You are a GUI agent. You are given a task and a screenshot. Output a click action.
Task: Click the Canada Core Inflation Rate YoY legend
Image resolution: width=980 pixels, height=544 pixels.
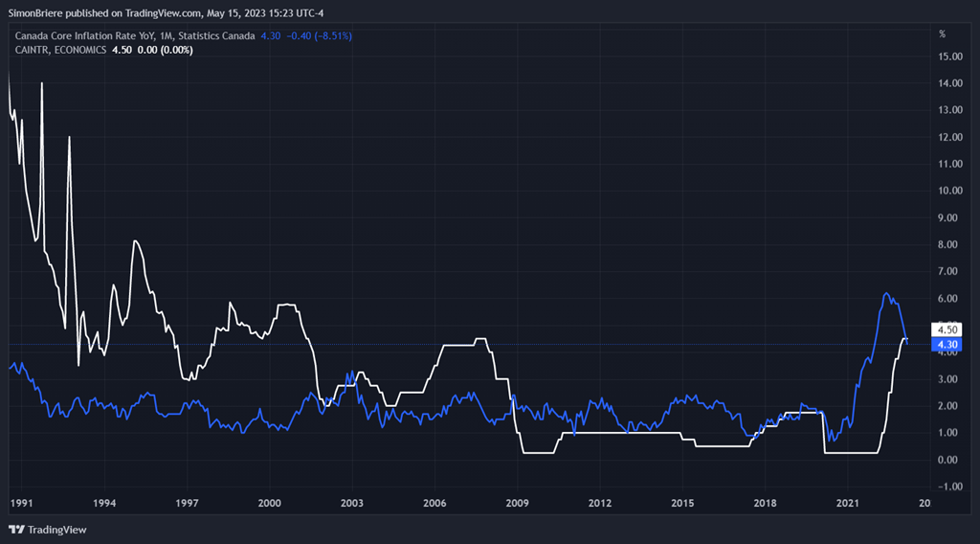coord(134,36)
